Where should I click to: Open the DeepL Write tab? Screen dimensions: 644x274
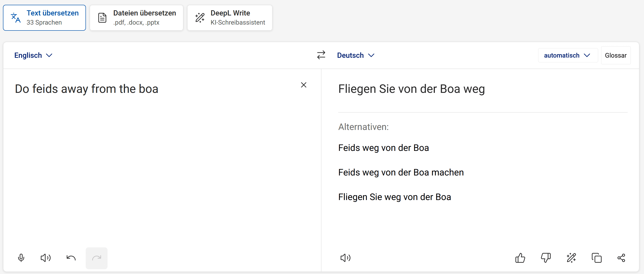(230, 18)
